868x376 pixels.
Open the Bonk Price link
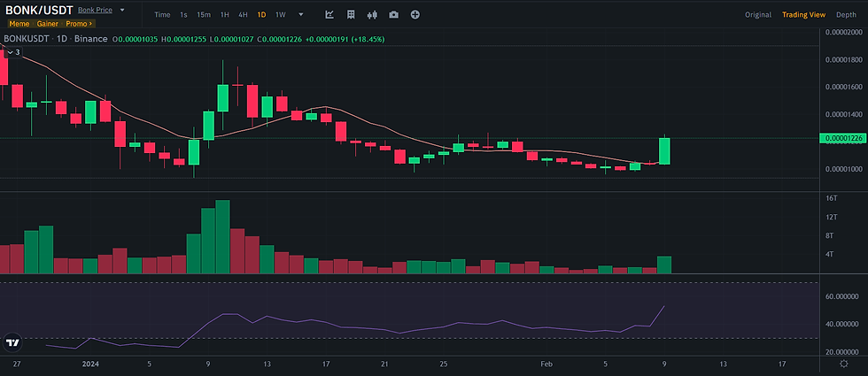click(96, 10)
